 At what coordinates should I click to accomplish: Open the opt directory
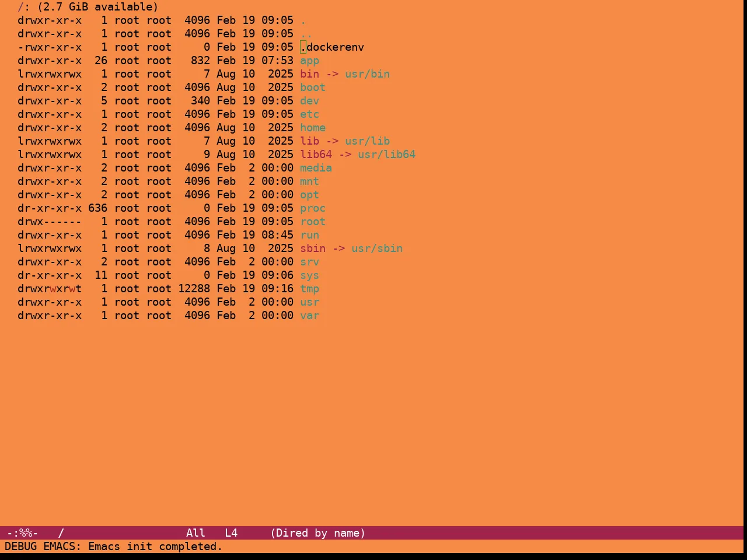point(309,195)
